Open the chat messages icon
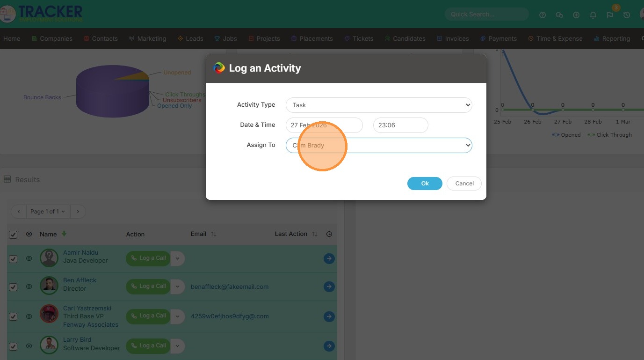Screen dimensions: 644x360 click(559, 15)
